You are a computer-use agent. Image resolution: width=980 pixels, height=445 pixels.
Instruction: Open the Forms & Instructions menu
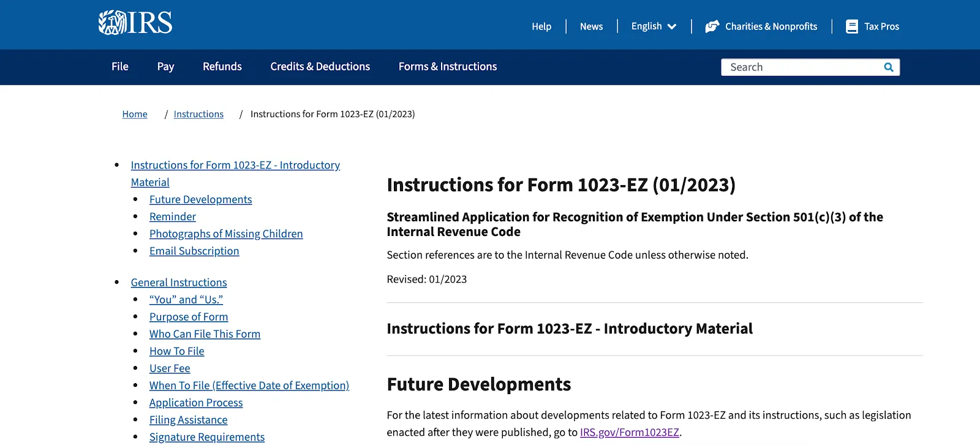448,67
